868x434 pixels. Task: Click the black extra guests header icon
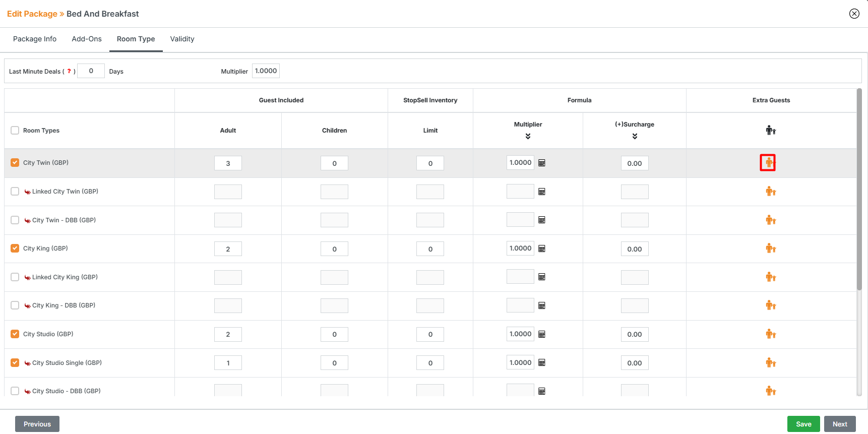pos(771,131)
